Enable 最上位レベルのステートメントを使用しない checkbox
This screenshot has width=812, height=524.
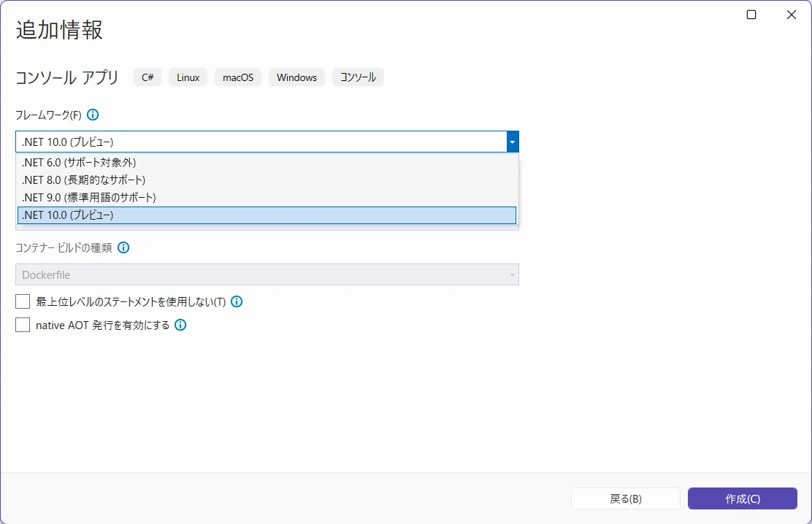(x=23, y=301)
